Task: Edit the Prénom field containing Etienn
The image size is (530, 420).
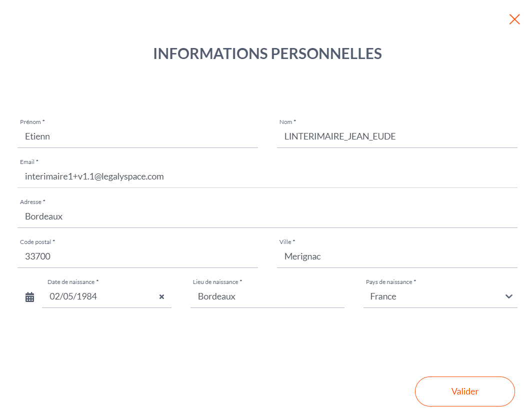Action: (137, 136)
